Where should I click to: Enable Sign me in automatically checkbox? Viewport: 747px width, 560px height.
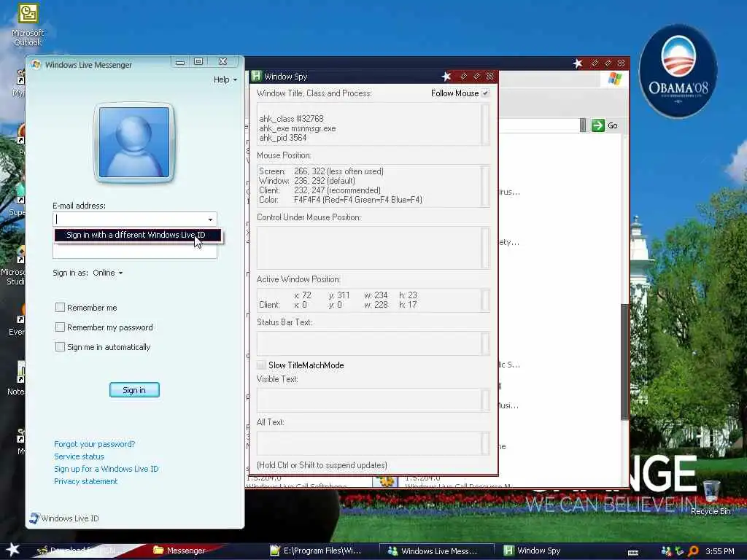(x=60, y=346)
